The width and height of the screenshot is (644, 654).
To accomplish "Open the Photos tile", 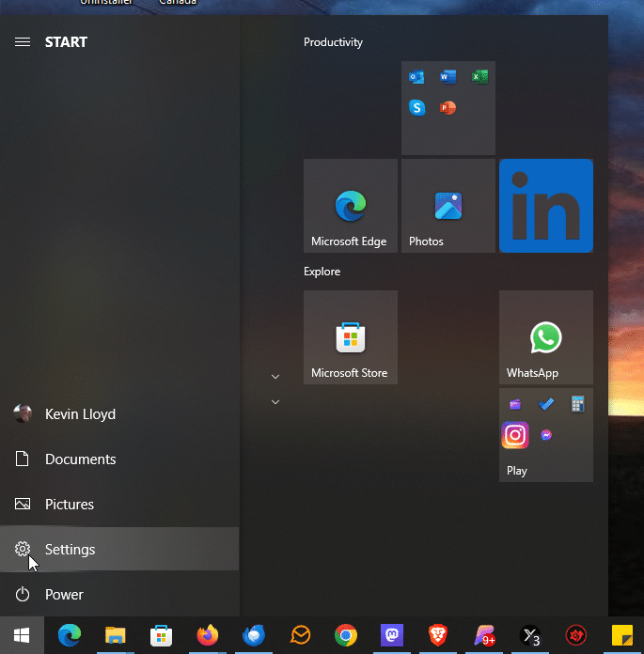I will 448,206.
